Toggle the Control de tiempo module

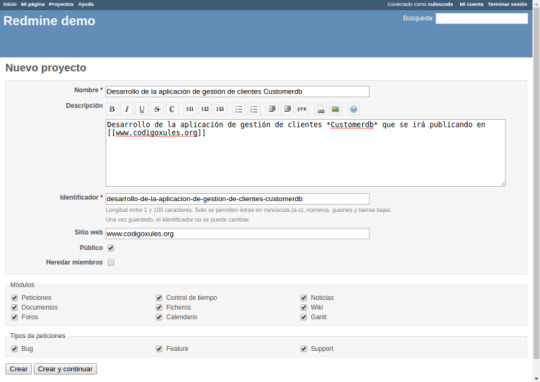tap(159, 298)
